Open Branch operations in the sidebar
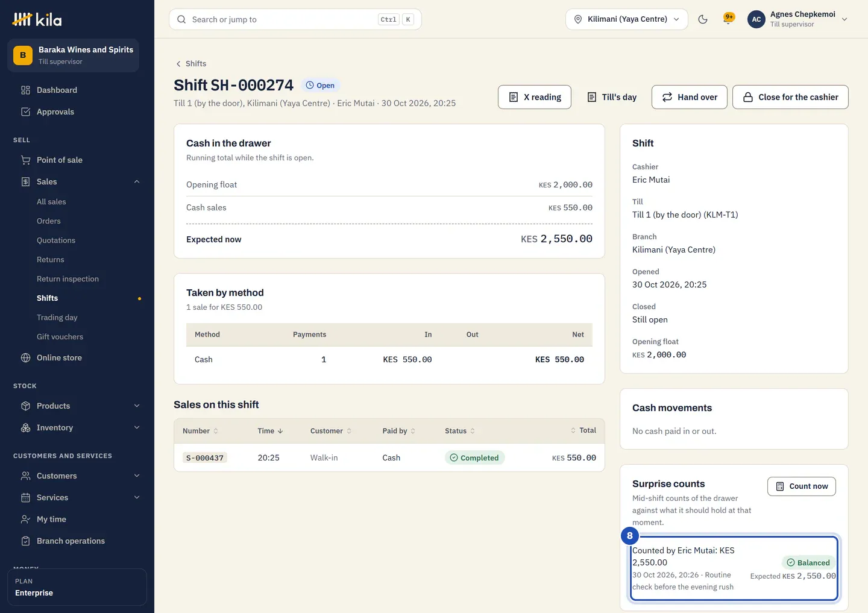This screenshot has height=613, width=868. (x=77, y=541)
